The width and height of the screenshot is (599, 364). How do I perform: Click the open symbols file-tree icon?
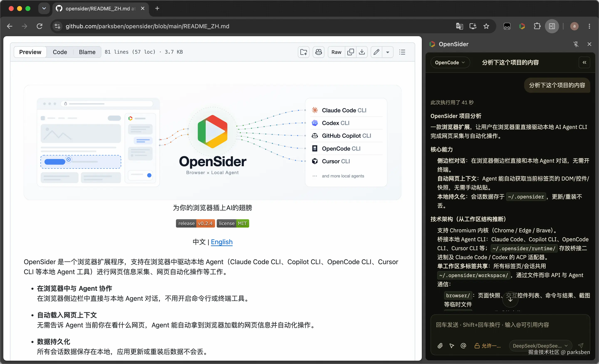303,52
